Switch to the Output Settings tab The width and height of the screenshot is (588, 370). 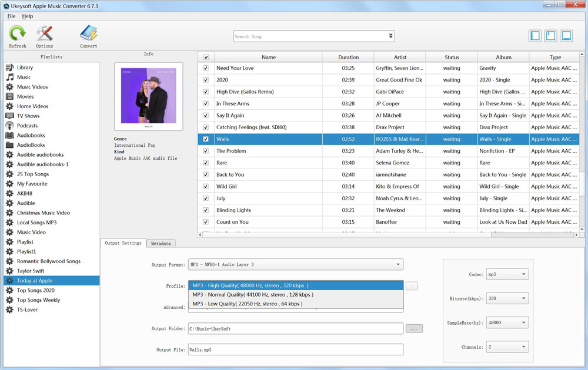(123, 243)
